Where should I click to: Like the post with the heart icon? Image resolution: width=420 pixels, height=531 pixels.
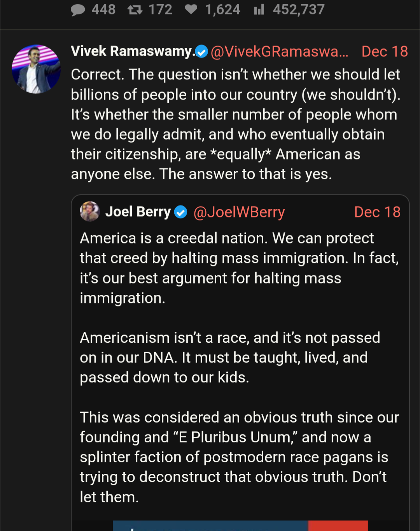click(x=191, y=9)
